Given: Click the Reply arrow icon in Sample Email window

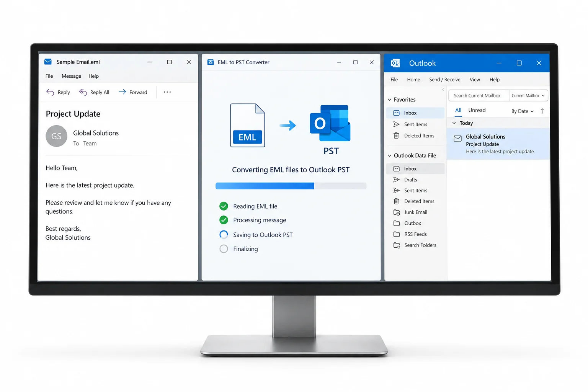Looking at the screenshot, I should tap(50, 92).
